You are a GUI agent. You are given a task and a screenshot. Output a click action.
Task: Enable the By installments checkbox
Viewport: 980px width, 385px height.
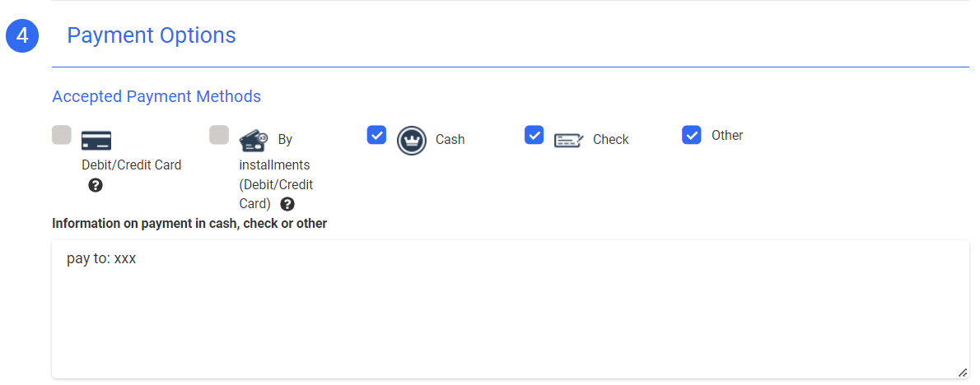tap(219, 135)
